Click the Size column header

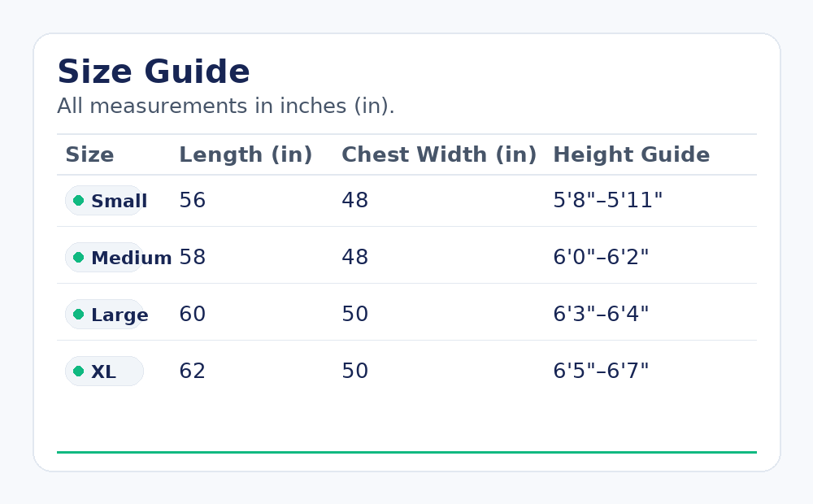89,155
